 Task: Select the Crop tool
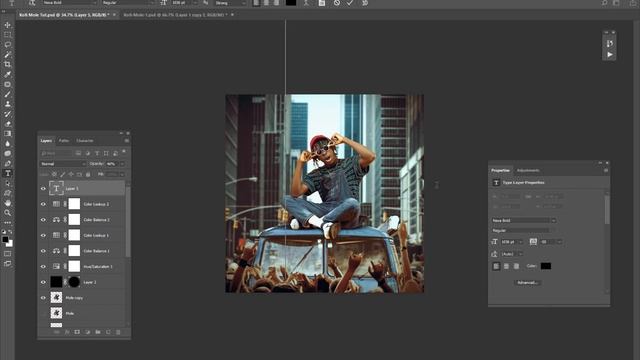(7, 64)
